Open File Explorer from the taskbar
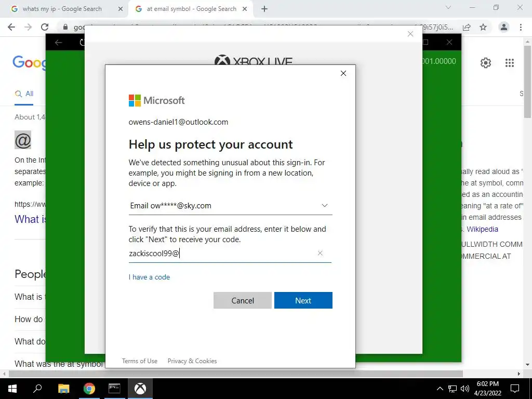The height and width of the screenshot is (399, 532). pos(63,389)
